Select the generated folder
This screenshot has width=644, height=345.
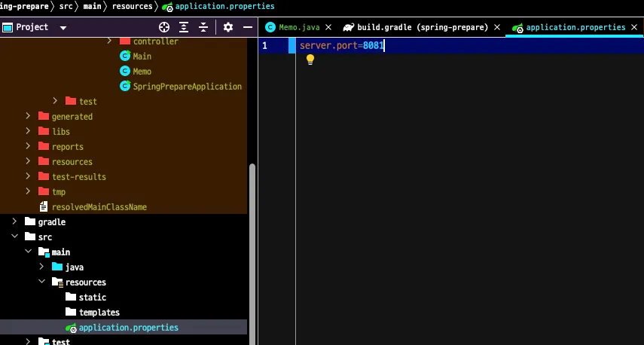point(72,117)
